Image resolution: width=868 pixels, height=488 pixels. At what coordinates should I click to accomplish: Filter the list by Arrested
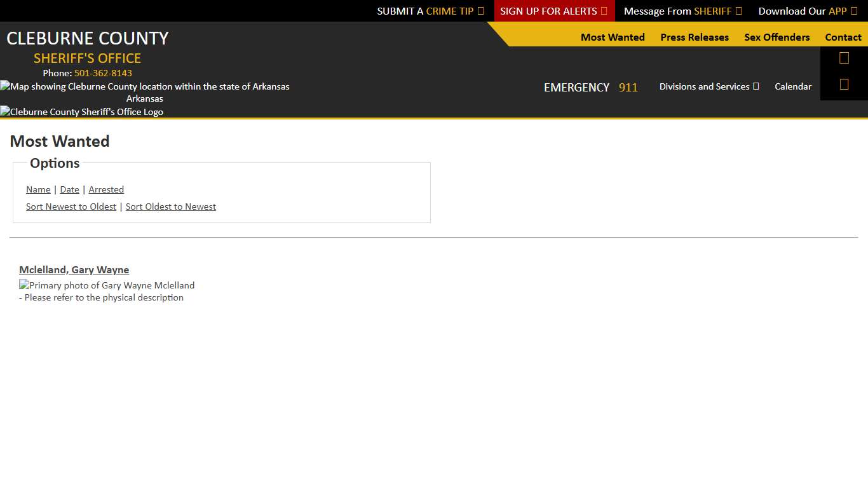click(x=106, y=189)
